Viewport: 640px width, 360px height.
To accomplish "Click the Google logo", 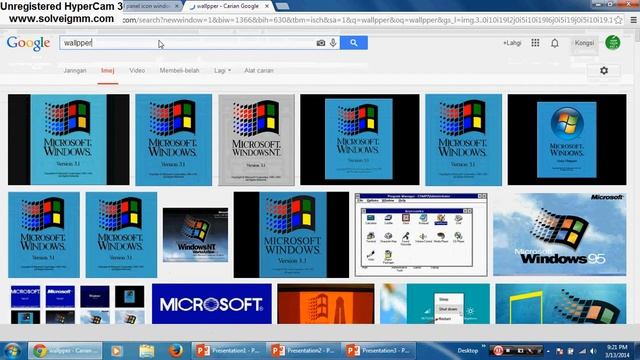I will [28, 43].
